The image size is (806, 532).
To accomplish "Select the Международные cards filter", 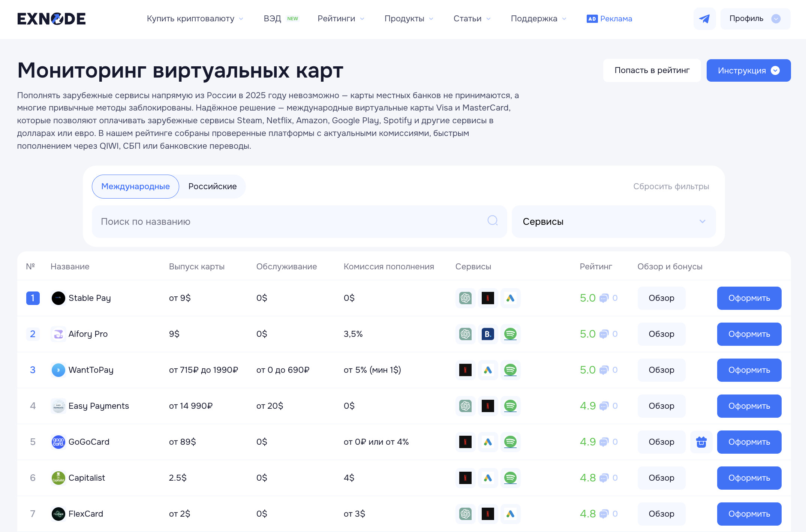I will pyautogui.click(x=135, y=187).
